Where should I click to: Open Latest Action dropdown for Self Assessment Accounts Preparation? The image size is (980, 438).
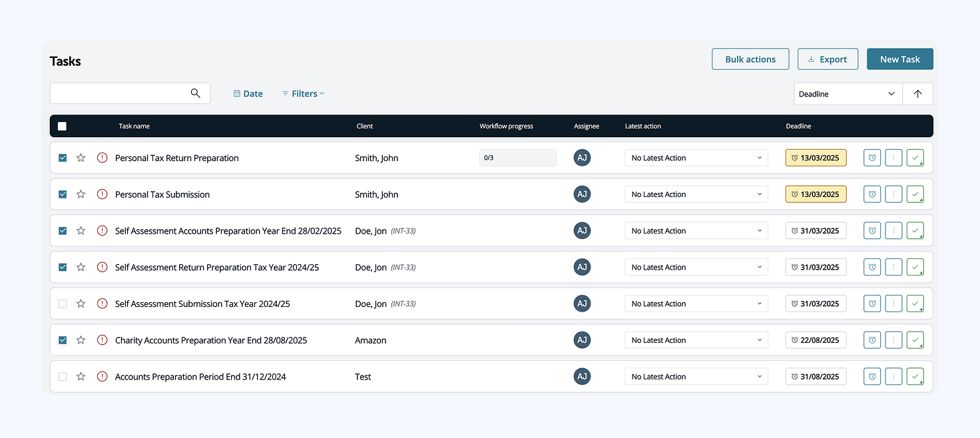pyautogui.click(x=696, y=231)
